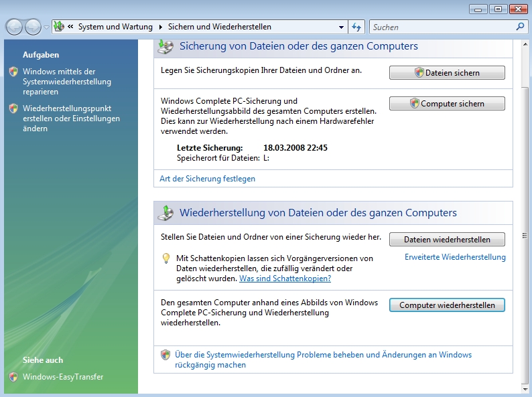Viewport: 532px width, 397px height.
Task: Open Windows-EasyTransfer from Siehe auch
Action: [x=63, y=377]
